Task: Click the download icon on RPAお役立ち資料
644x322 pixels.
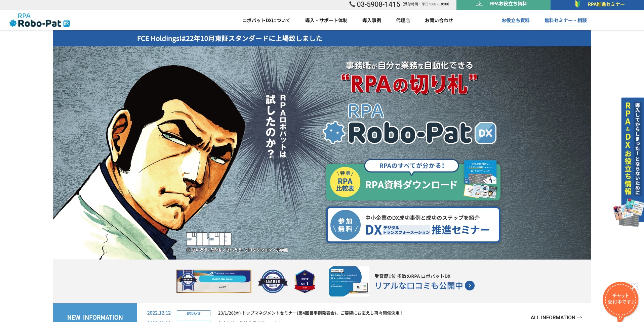Action: pos(479,4)
